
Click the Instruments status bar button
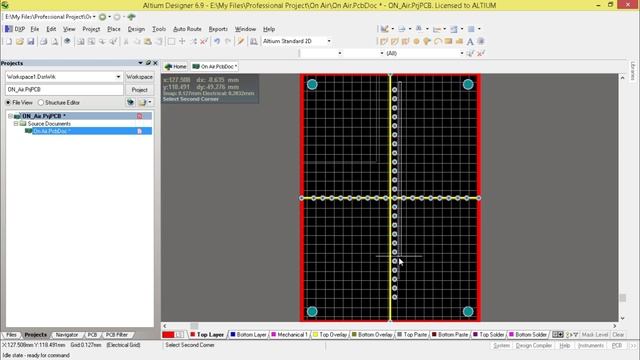(591, 345)
